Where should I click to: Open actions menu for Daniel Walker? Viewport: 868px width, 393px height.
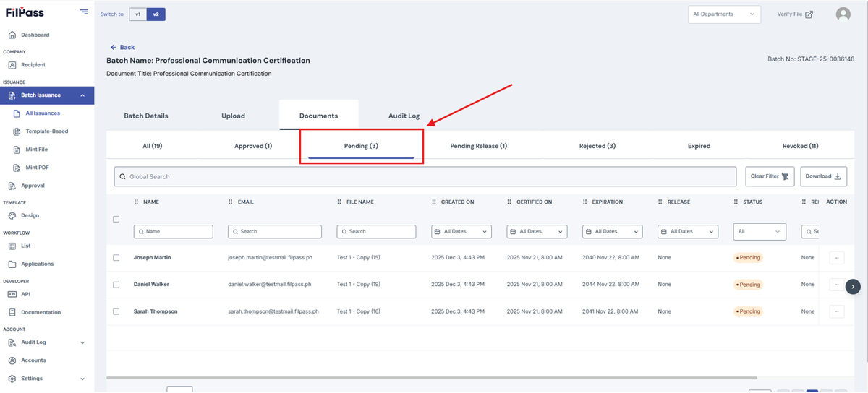835,284
